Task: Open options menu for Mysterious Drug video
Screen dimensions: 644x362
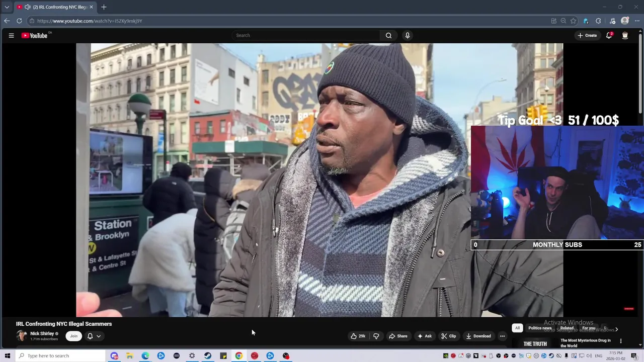Action: (620, 341)
